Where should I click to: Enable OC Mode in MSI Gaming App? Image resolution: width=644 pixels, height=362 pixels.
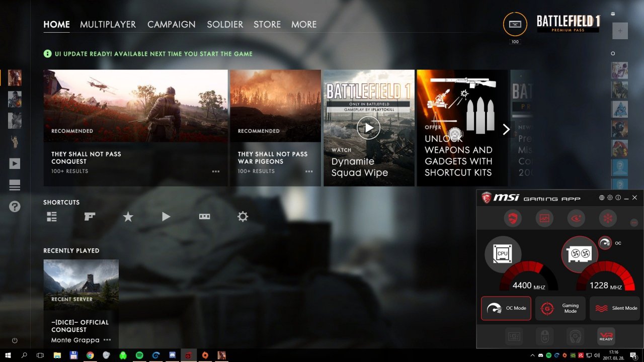(506, 308)
